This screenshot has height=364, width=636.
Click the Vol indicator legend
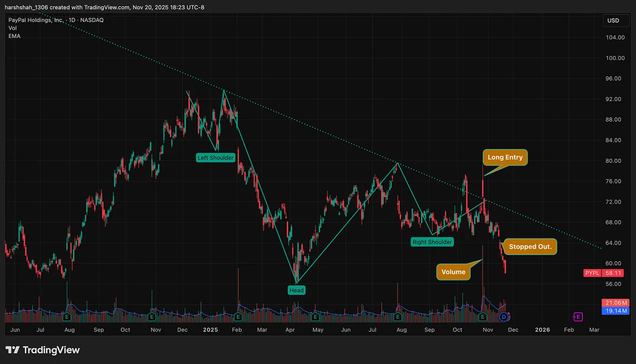click(x=13, y=28)
